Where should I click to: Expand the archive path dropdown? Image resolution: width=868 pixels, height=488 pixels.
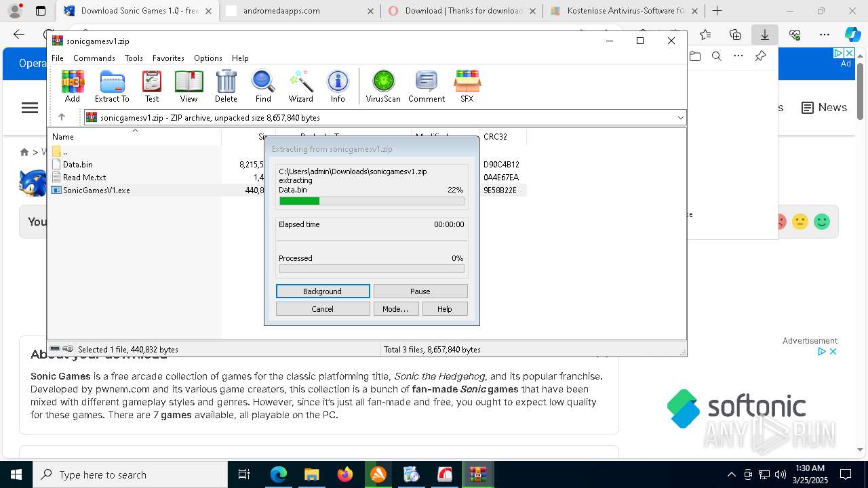click(680, 118)
